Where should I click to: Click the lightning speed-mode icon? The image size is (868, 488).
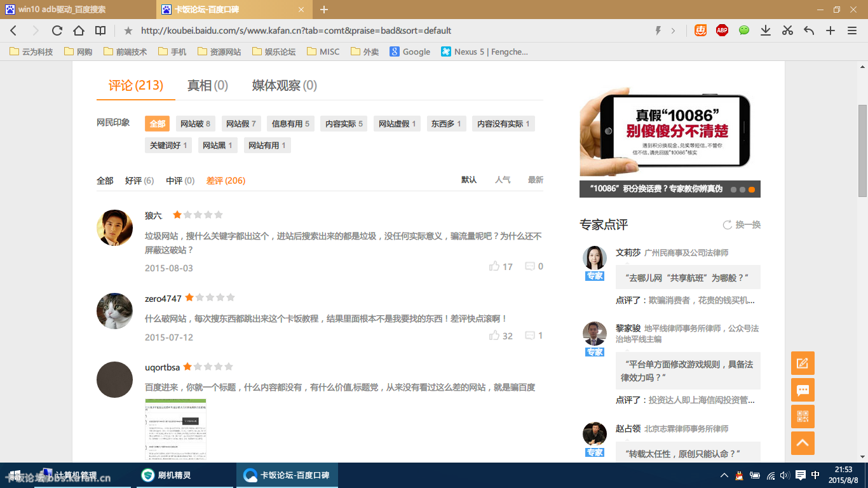coord(658,30)
